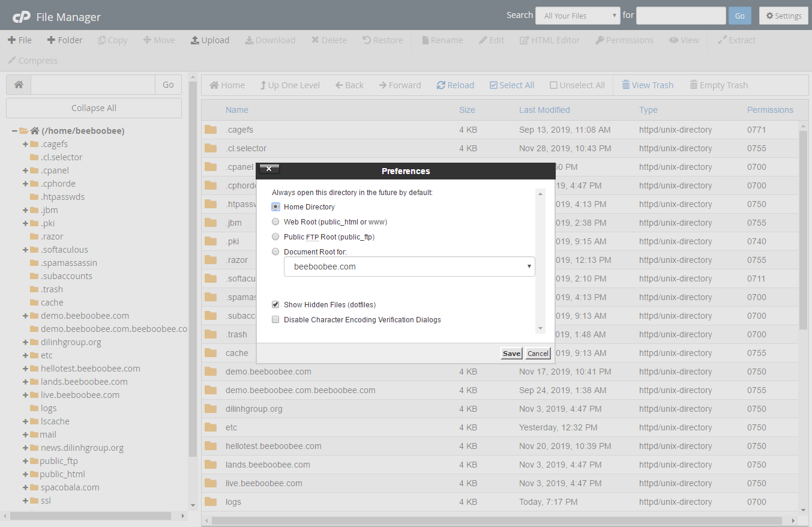Viewport: 812px width, 527px height.
Task: Expand the .softaculous tree folder
Action: pyautogui.click(x=26, y=250)
